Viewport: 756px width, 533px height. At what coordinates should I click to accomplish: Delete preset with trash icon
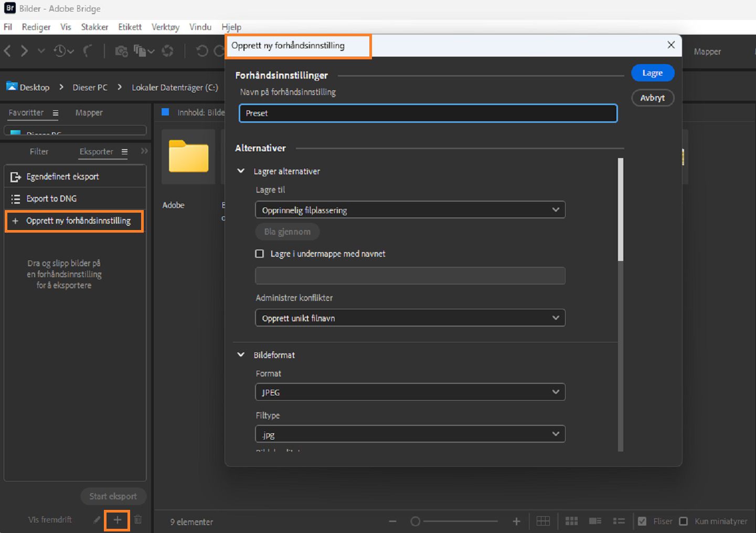pos(138,519)
